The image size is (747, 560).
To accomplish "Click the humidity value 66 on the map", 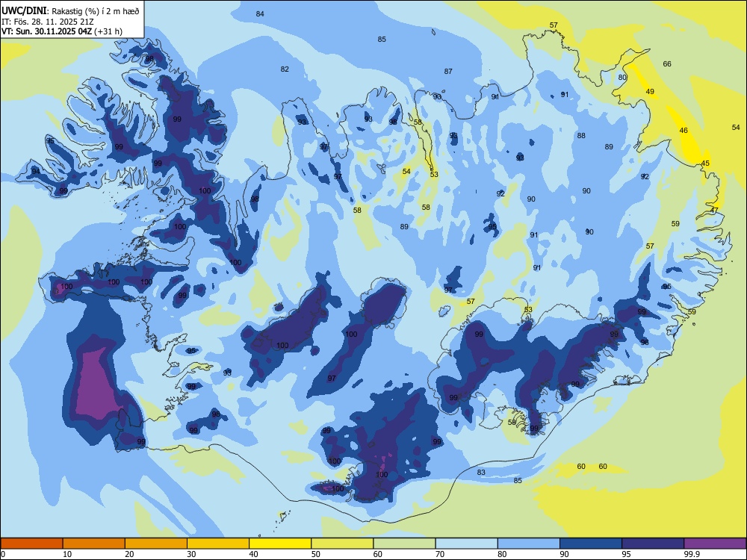I will (667, 63).
